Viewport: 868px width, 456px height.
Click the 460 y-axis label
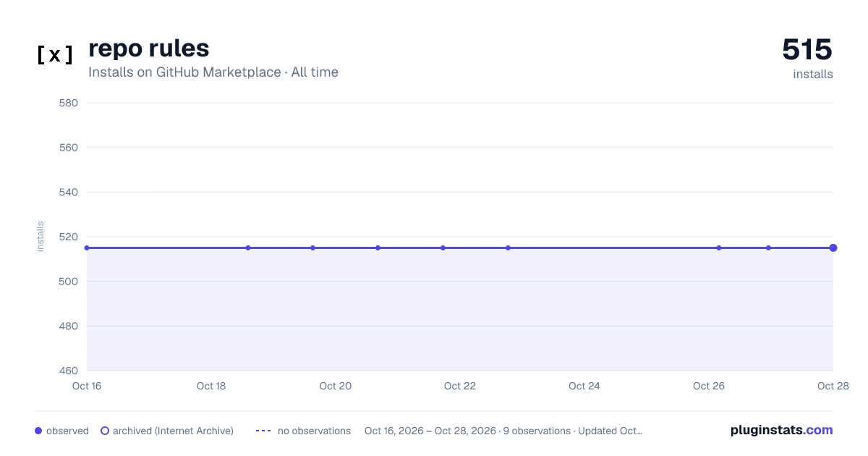(x=69, y=371)
